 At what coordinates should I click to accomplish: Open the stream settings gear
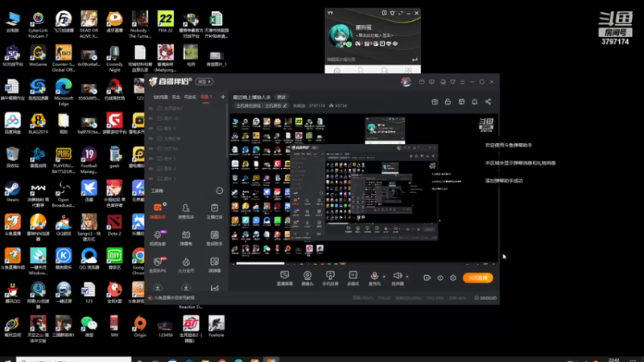click(x=453, y=278)
